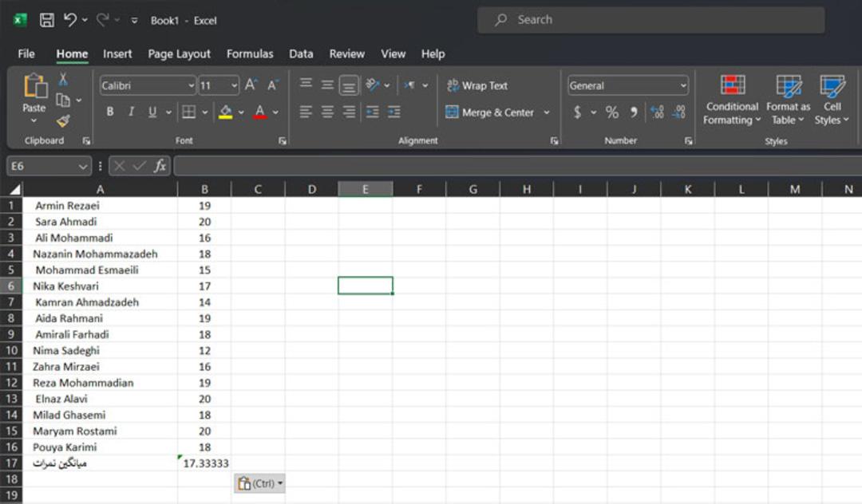Click Decrease Decimal icon
This screenshot has width=862, height=504.
pyautogui.click(x=679, y=112)
